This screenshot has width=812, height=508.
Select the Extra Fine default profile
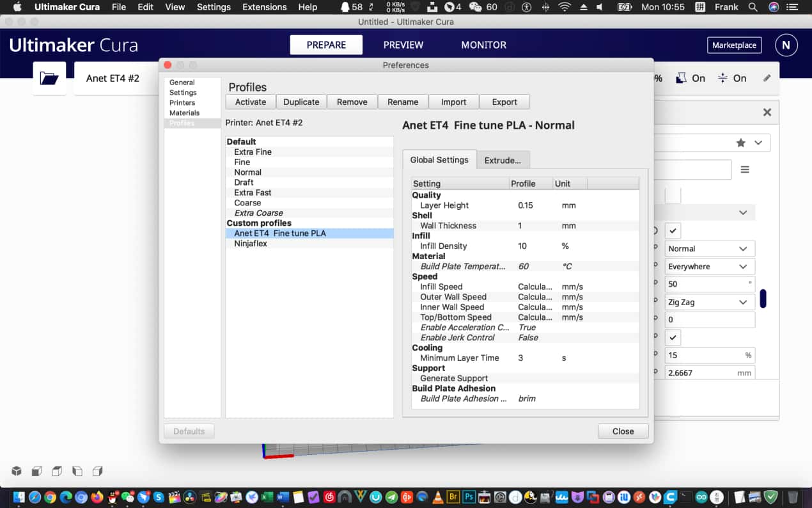[309, 152]
